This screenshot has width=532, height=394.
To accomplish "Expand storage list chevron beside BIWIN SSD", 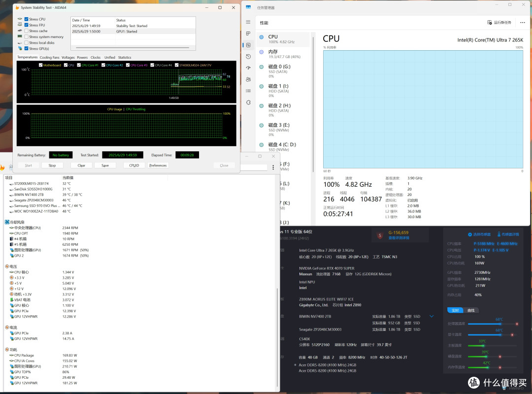I will (432, 316).
